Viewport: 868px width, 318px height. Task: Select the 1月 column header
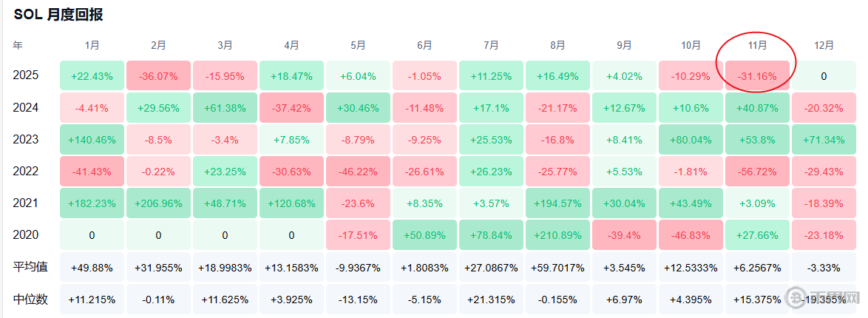92,45
